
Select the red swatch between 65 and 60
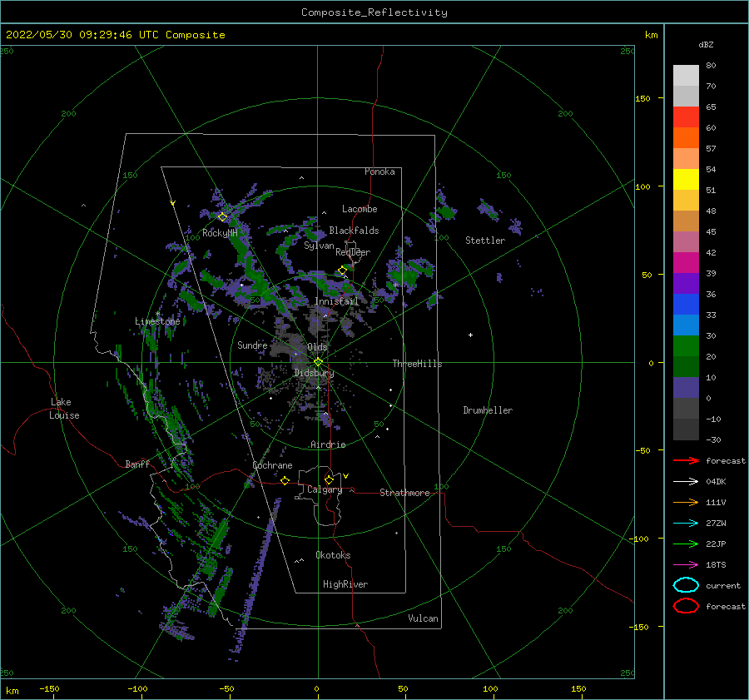[x=686, y=117]
